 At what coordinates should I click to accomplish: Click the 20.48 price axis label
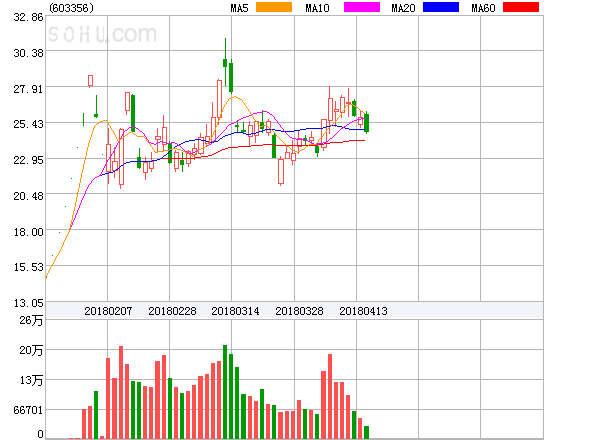pyautogui.click(x=28, y=196)
